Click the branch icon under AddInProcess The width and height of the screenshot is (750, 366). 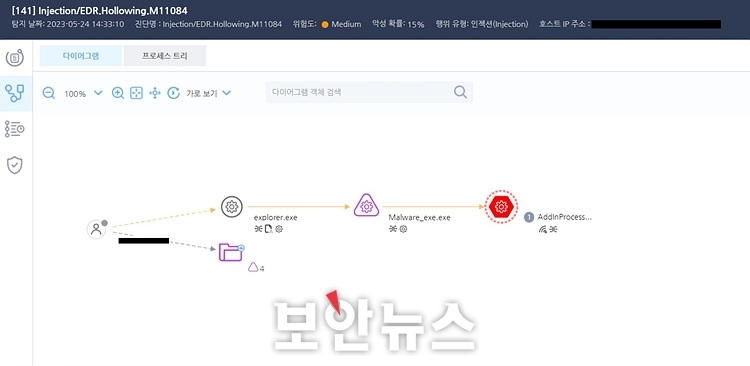[553, 230]
